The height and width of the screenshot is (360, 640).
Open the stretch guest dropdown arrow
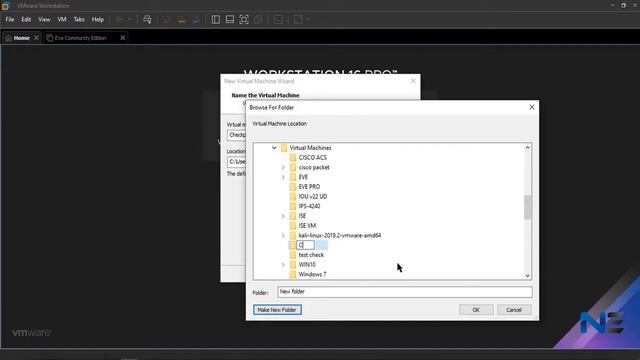coord(308,20)
